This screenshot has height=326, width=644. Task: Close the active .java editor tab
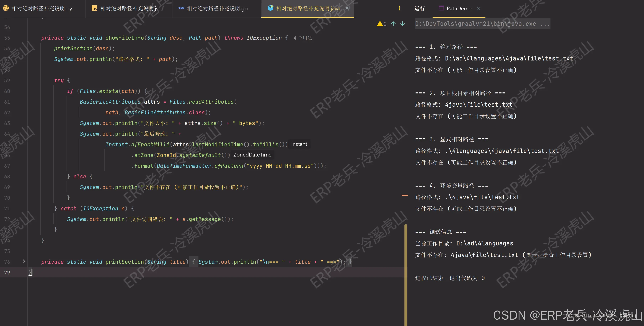(x=347, y=8)
